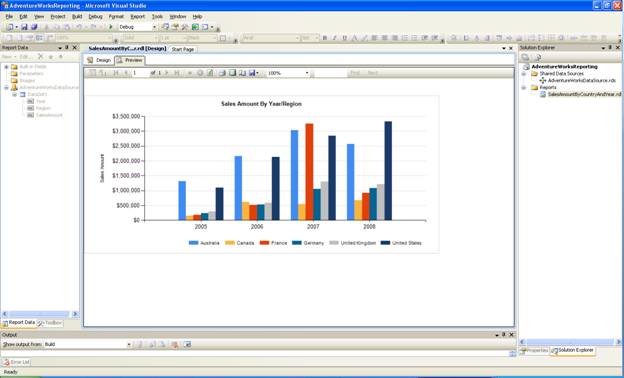
Task: Click the Page Setup icon in preview toolbar
Action: coord(242,73)
